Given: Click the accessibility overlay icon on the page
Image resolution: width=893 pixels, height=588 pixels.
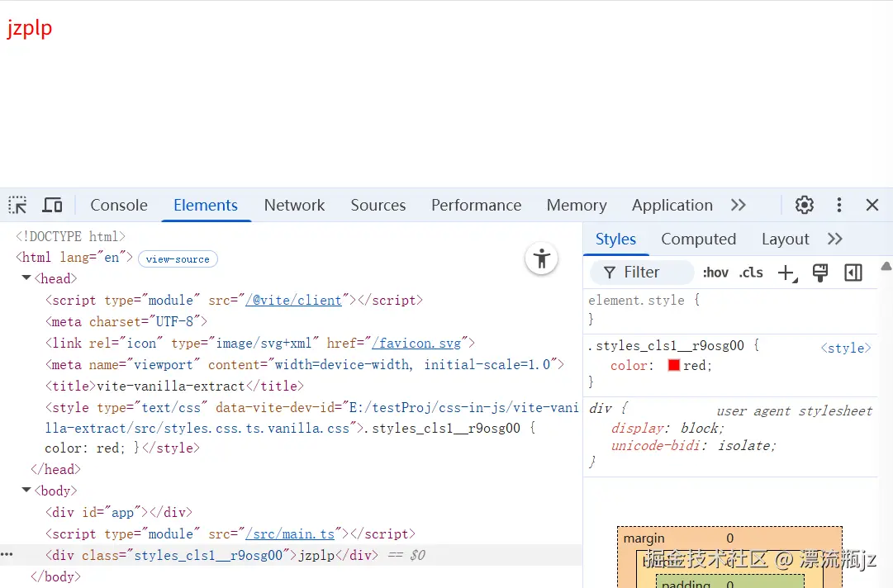Looking at the screenshot, I should tap(541, 258).
